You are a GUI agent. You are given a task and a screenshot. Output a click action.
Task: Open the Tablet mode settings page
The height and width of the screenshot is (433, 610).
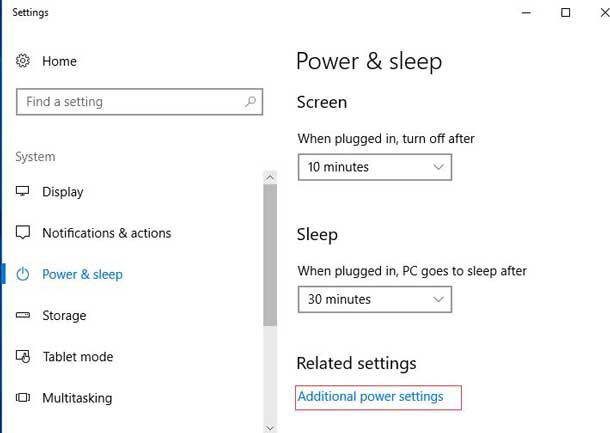(78, 357)
